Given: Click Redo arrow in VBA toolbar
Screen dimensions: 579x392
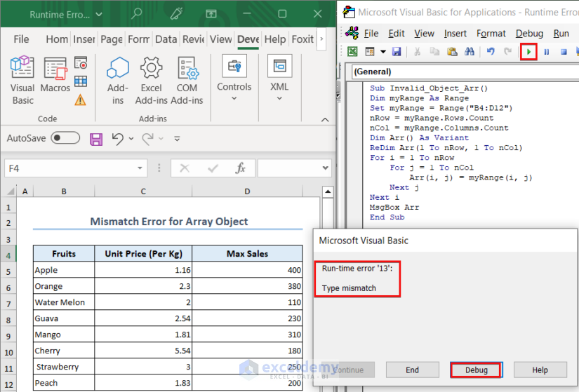Looking at the screenshot, I should coord(507,52).
